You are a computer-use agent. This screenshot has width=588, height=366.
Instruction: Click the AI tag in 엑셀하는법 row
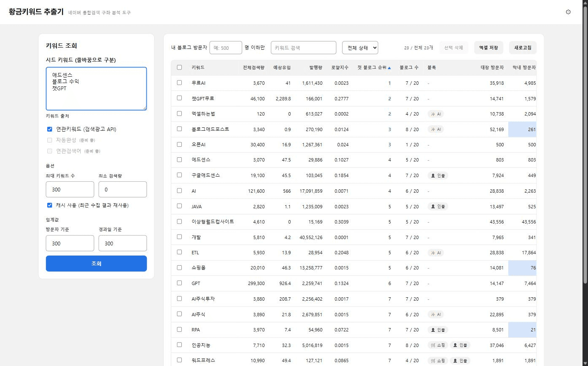[x=436, y=114]
